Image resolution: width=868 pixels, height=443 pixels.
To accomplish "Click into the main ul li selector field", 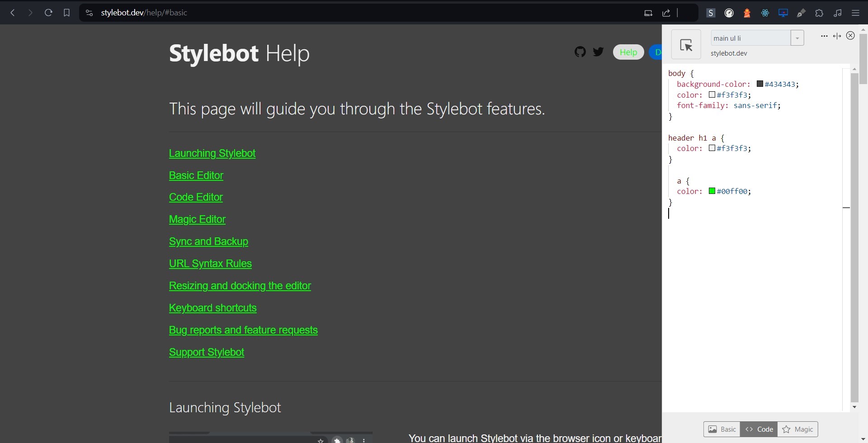I will tap(750, 38).
